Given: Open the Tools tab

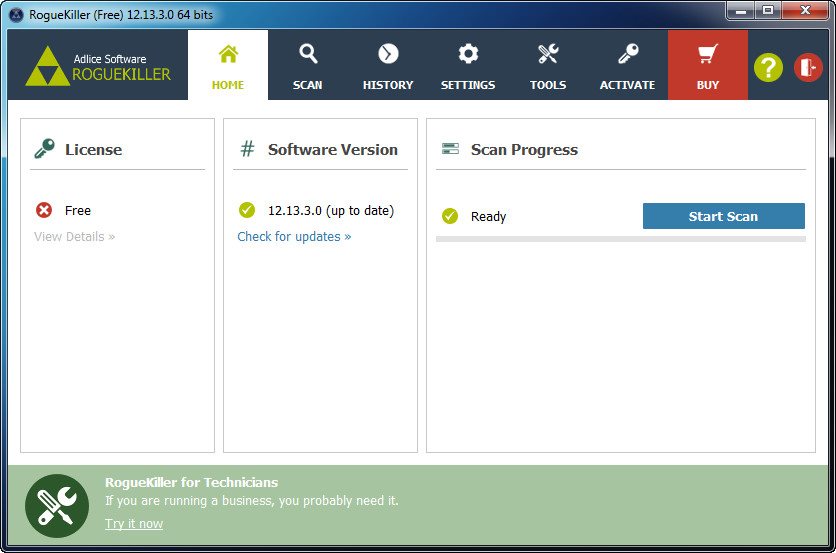Looking at the screenshot, I should click(x=548, y=65).
